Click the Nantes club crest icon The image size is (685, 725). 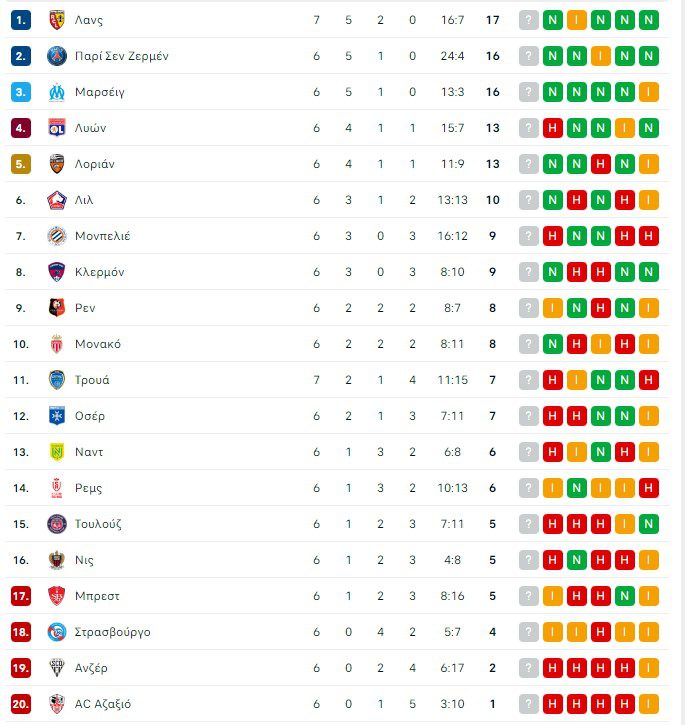click(x=56, y=452)
